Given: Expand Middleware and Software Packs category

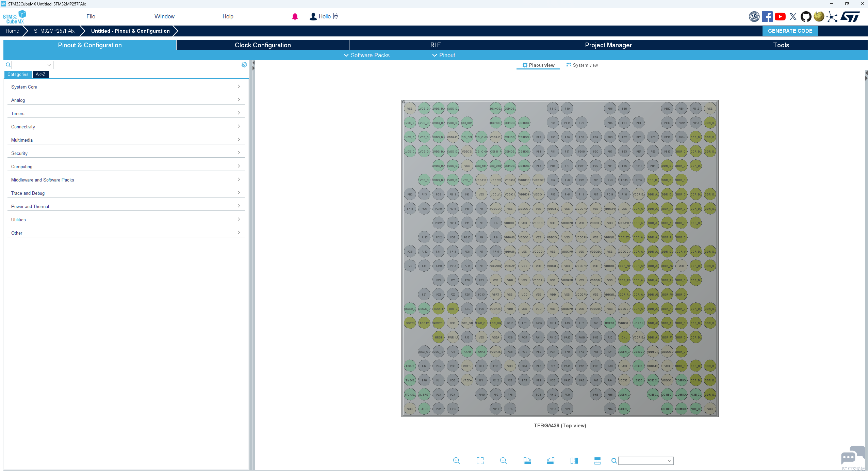Looking at the screenshot, I should point(126,180).
